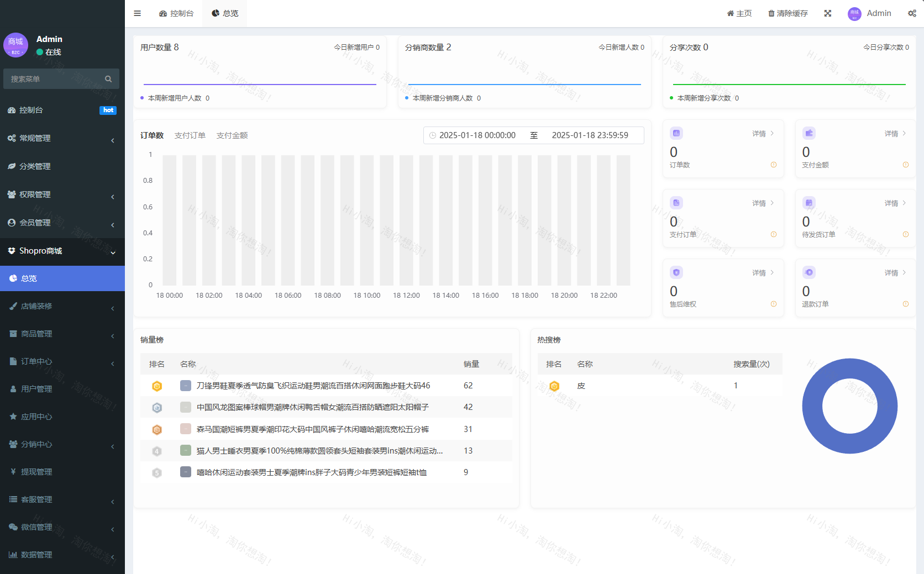The image size is (924, 574).
Task: Select the 支付订单 chart tab
Action: tap(190, 135)
